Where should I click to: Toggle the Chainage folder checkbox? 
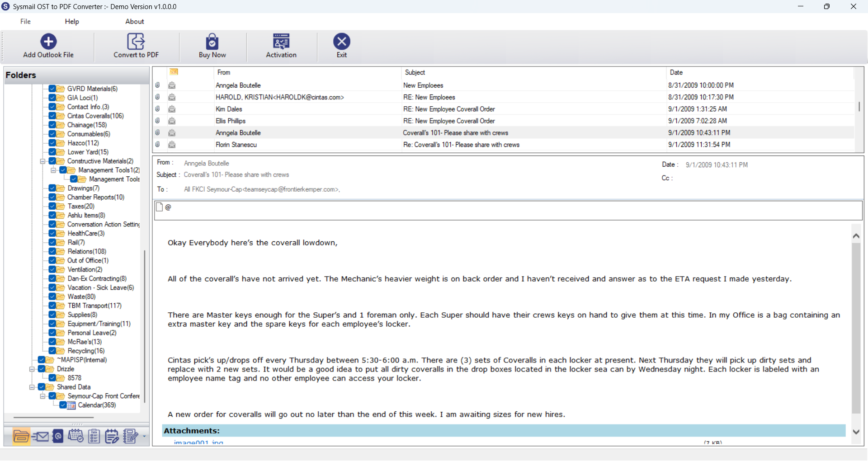(52, 125)
